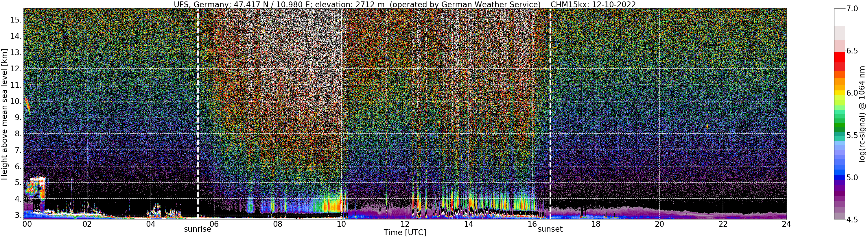Screen dimensions: 868x238
Task: Click the 'sunrise' label under the time axis
Action: point(198,229)
